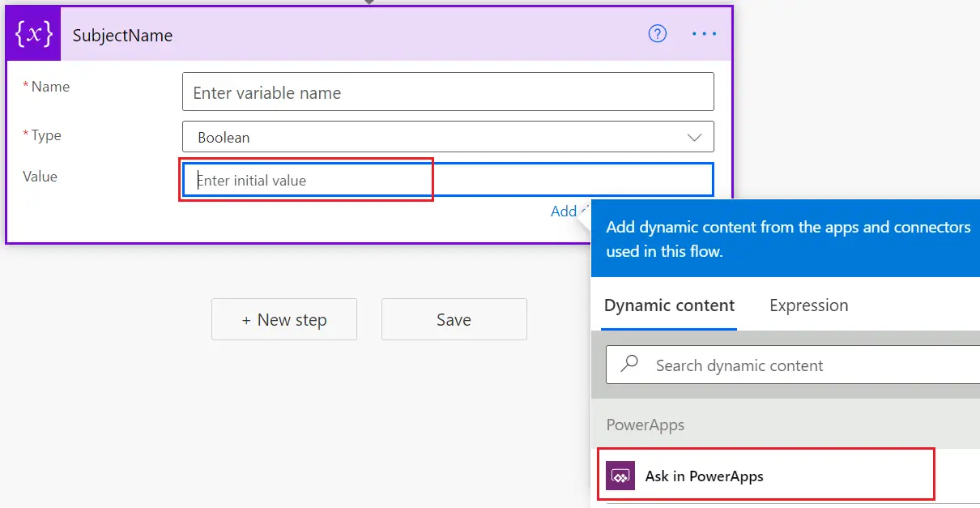Click the Add dynamic content link
980x508 pixels.
click(x=570, y=211)
